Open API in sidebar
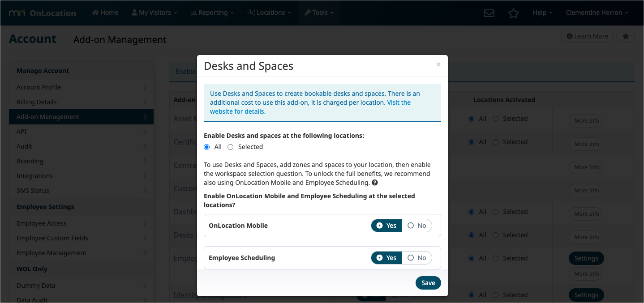The width and height of the screenshot is (644, 303). click(x=81, y=132)
